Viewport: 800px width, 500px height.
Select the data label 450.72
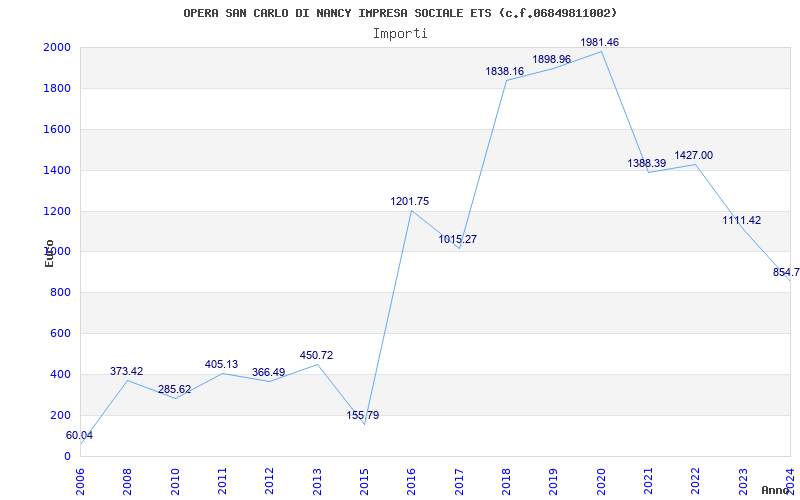click(x=316, y=356)
